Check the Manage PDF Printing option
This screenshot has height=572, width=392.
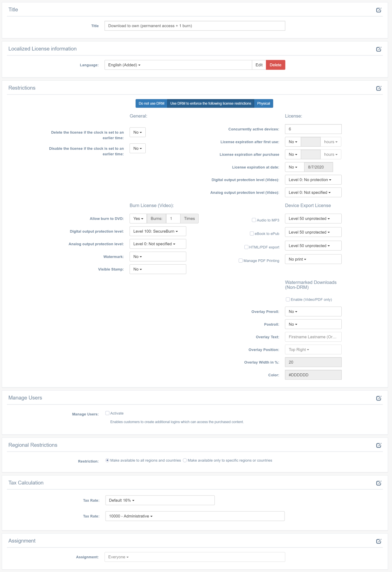(241, 261)
